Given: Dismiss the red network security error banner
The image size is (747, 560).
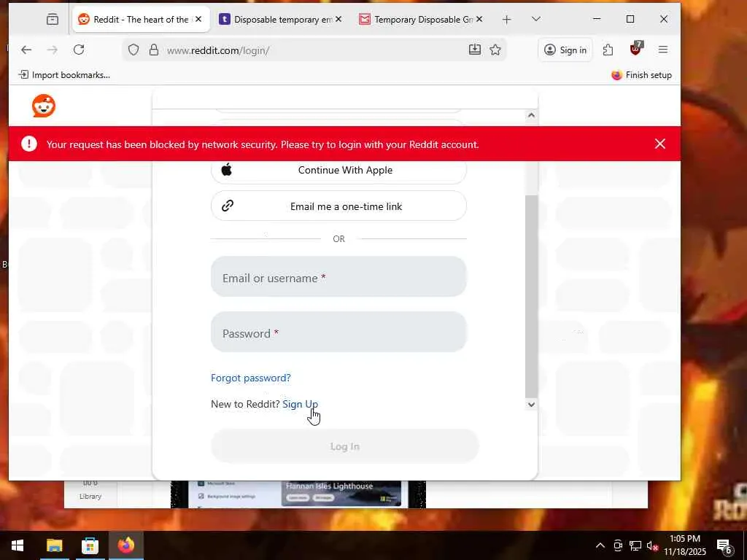Looking at the screenshot, I should point(659,144).
